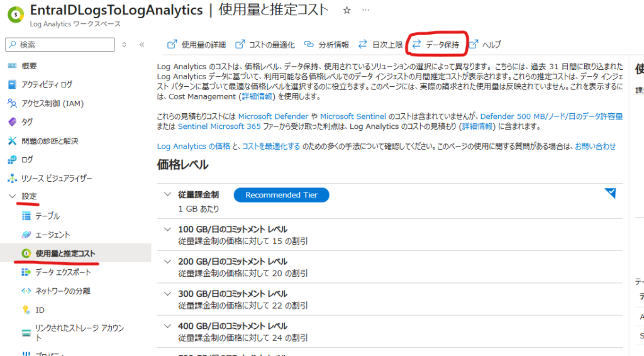Click the データ エクスポート icon

[x=26, y=272]
